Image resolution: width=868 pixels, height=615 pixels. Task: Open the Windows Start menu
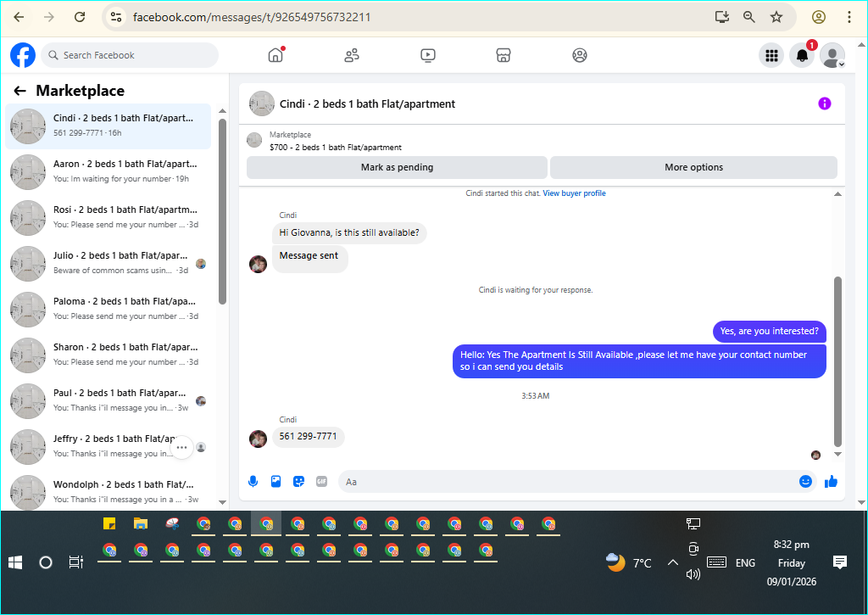pos(15,563)
